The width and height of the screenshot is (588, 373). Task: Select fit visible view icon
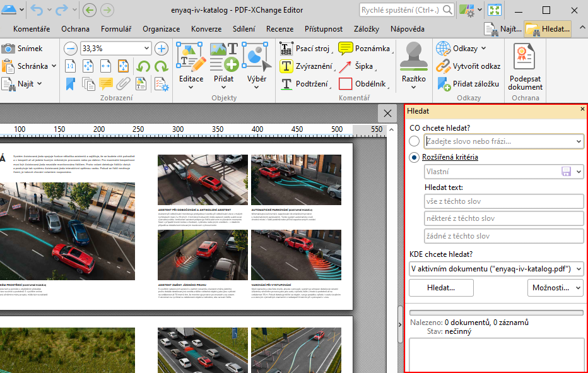pos(123,66)
